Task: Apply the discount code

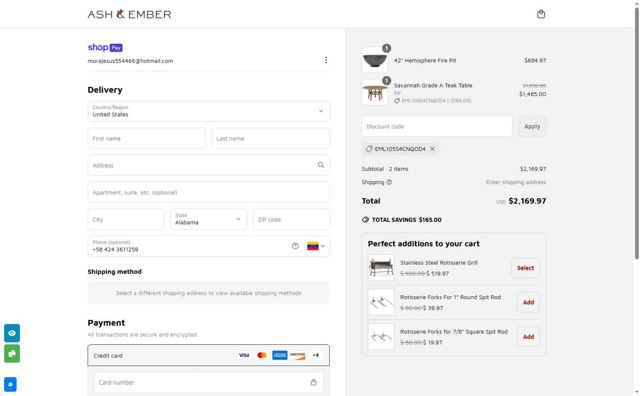Action: pyautogui.click(x=532, y=127)
